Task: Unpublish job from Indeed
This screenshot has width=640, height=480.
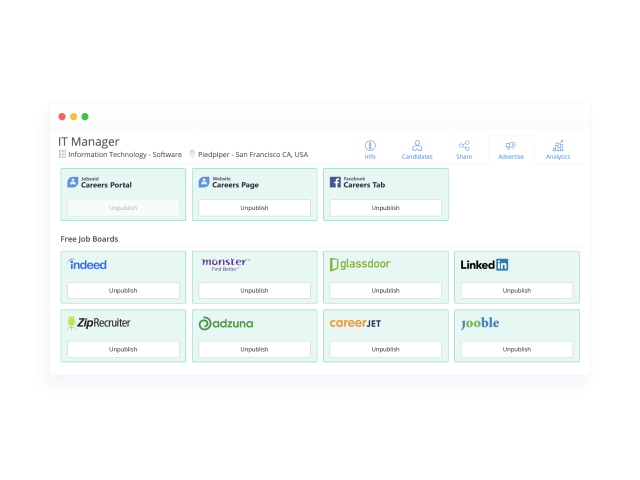Action: [x=123, y=291]
